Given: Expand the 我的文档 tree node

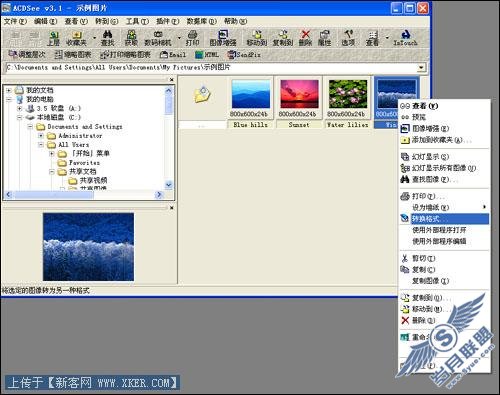Looking at the screenshot, I should click(9, 90).
